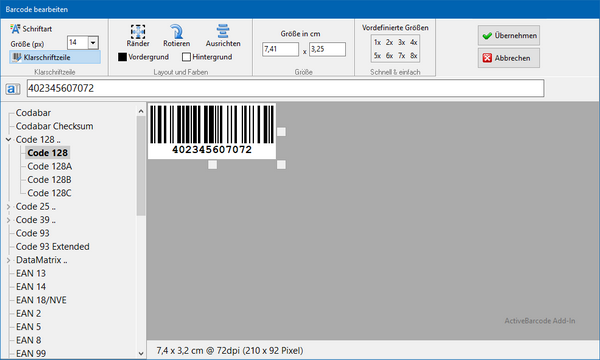Apply predefined size 6x
Image resolution: width=600 pixels, height=360 pixels.
pos(389,56)
